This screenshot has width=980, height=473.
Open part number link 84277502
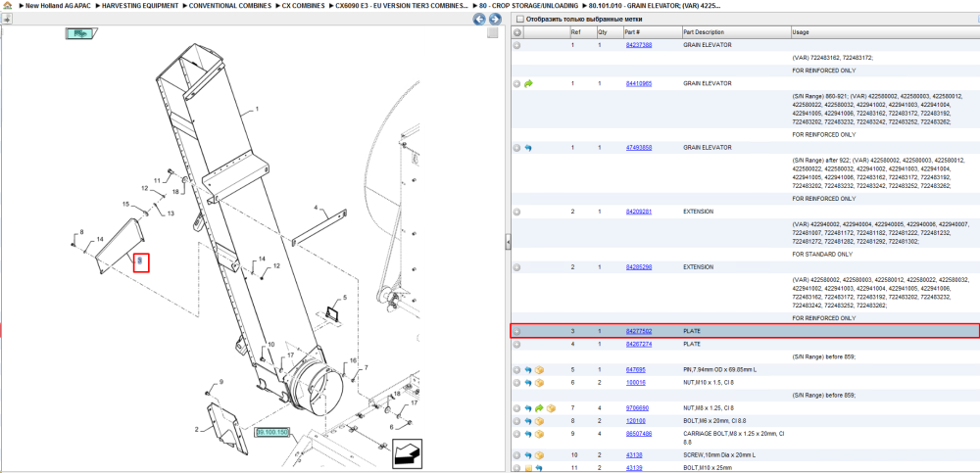pos(639,331)
